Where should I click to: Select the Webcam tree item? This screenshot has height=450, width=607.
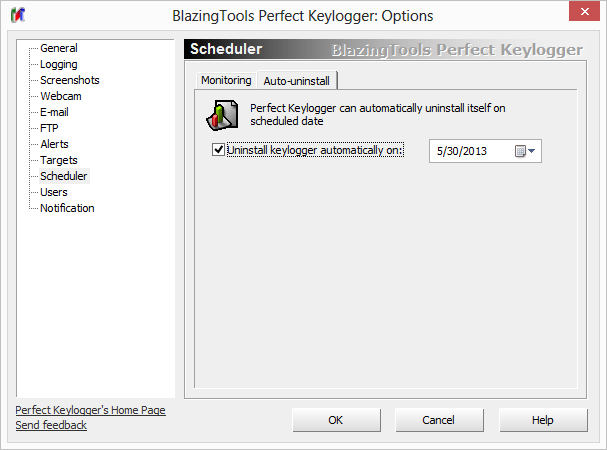(x=60, y=96)
